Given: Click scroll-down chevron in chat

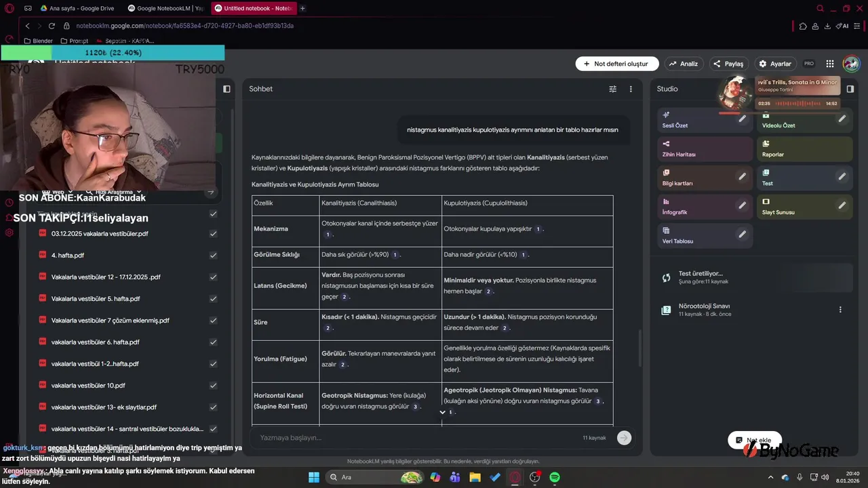Looking at the screenshot, I should click(x=442, y=412).
